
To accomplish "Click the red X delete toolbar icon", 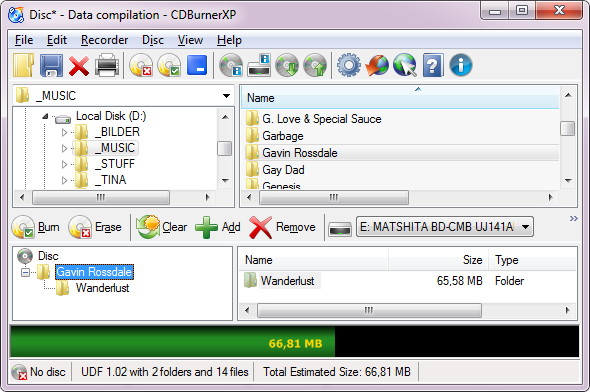I will tap(79, 66).
